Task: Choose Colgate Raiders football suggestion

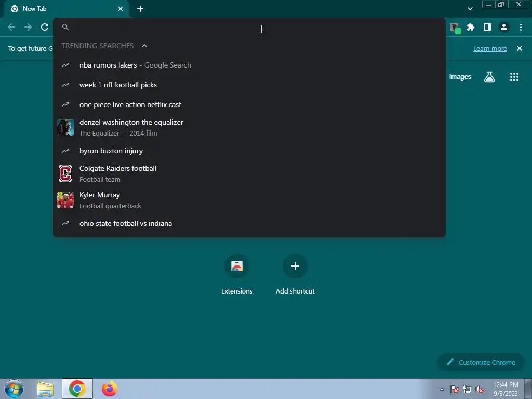Action: [249, 174]
